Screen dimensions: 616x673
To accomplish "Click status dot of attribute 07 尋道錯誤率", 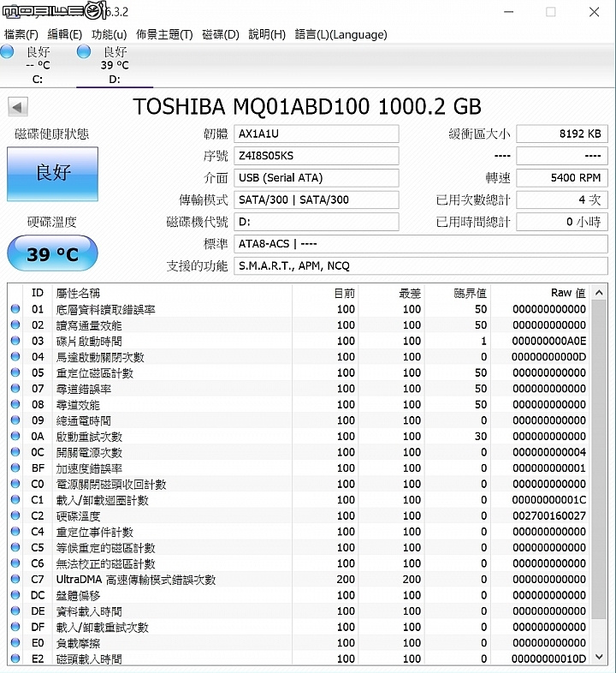I will click(x=15, y=388).
